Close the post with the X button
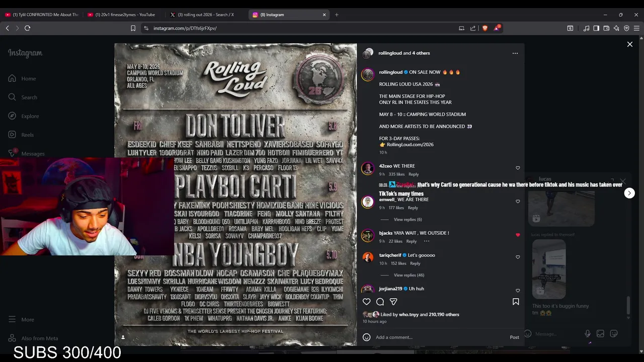The height and width of the screenshot is (362, 644). tap(630, 44)
